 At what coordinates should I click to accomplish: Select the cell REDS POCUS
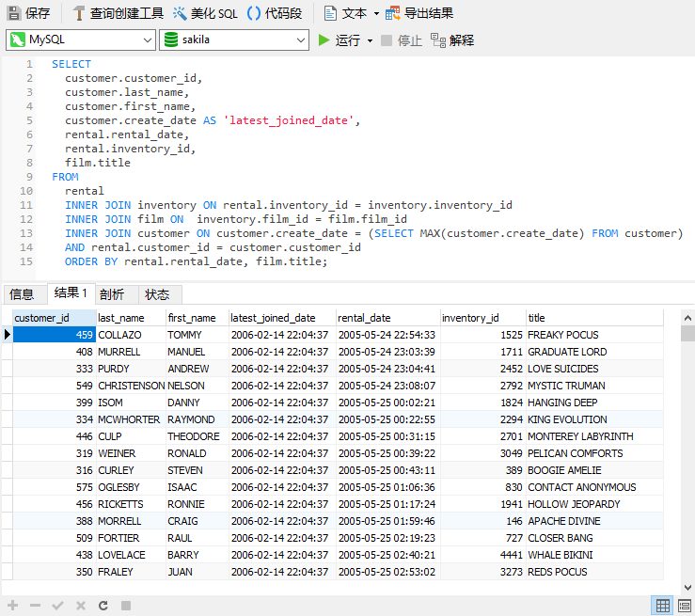click(594, 572)
